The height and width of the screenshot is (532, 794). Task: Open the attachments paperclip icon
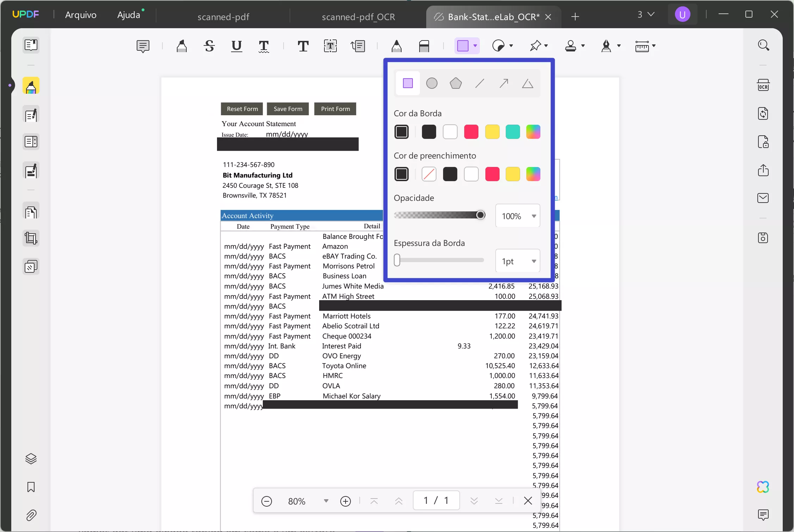(x=31, y=515)
